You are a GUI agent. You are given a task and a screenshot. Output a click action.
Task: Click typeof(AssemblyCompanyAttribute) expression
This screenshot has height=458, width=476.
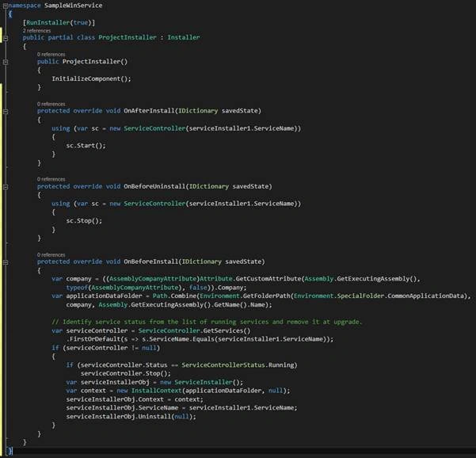(124, 288)
